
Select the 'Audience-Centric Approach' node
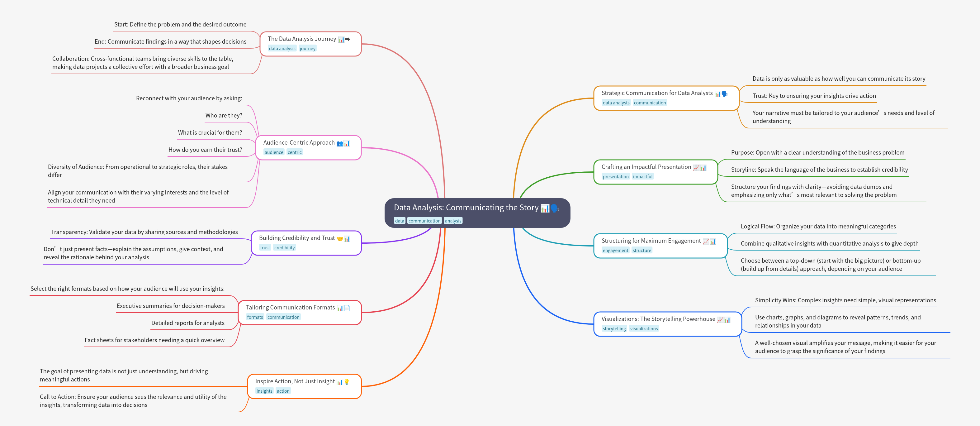(x=308, y=148)
